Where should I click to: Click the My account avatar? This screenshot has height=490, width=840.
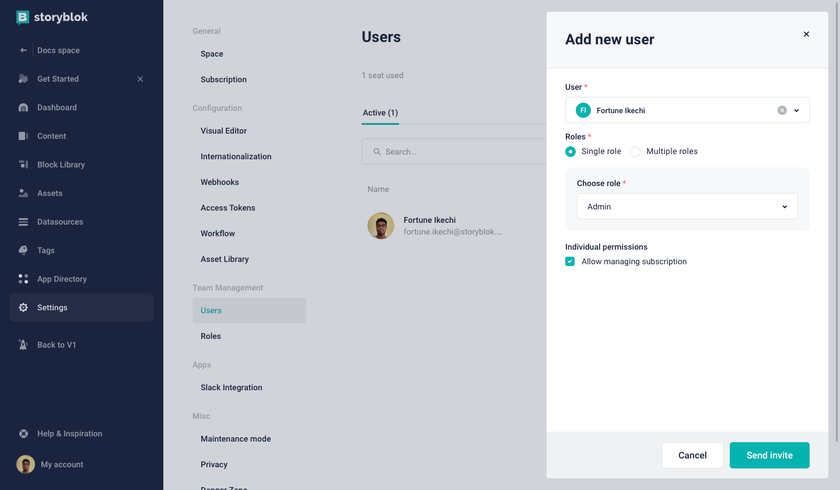[x=25, y=464]
